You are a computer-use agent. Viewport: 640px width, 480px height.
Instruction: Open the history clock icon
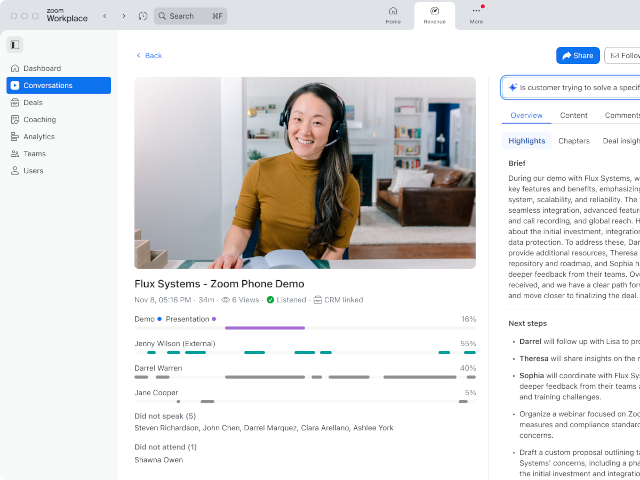point(143,16)
